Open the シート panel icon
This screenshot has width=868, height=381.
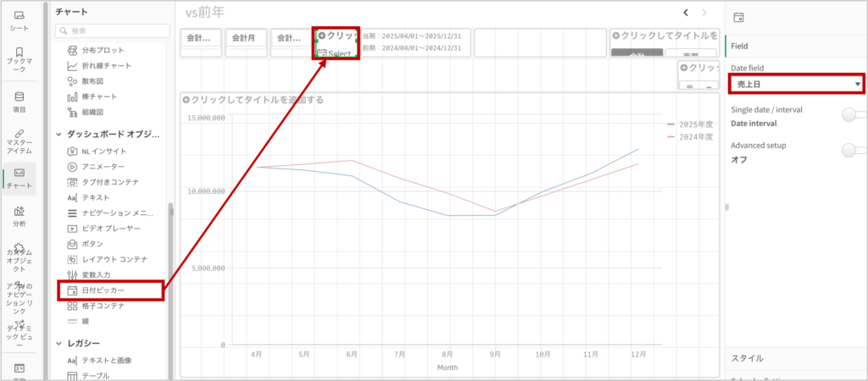19,20
